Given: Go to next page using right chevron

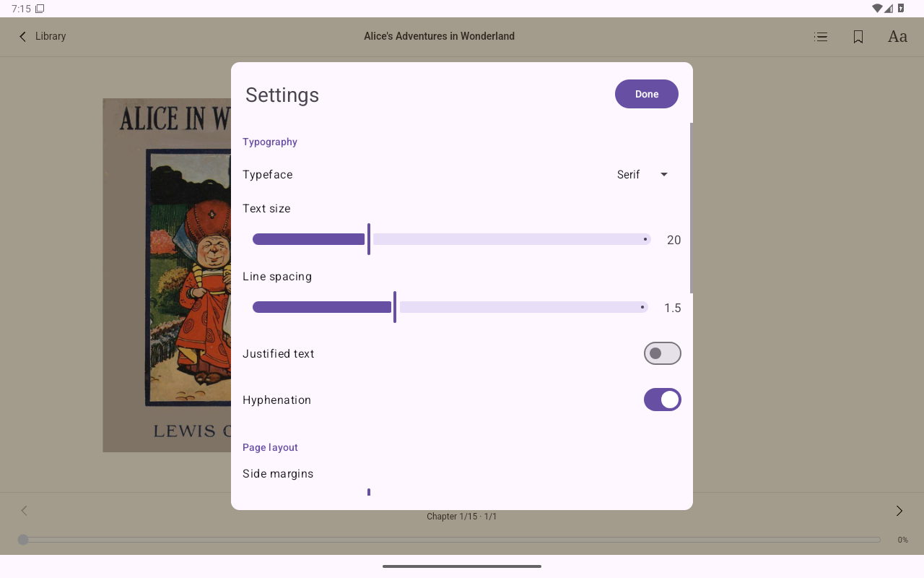Looking at the screenshot, I should (x=899, y=511).
